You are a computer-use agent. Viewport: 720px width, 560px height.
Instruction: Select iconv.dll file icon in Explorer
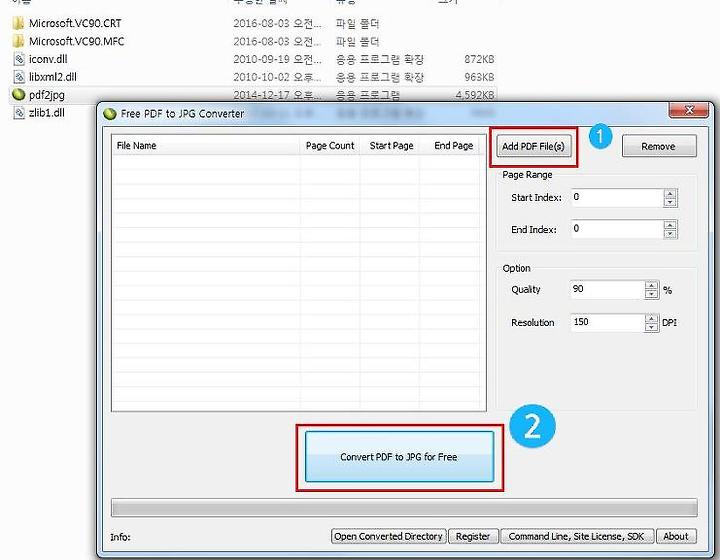point(19,59)
